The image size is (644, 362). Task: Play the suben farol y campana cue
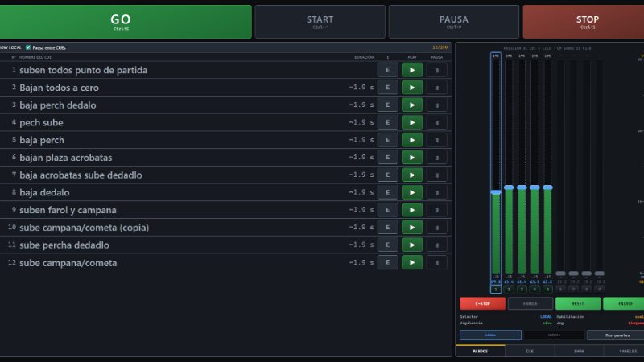pyautogui.click(x=412, y=210)
